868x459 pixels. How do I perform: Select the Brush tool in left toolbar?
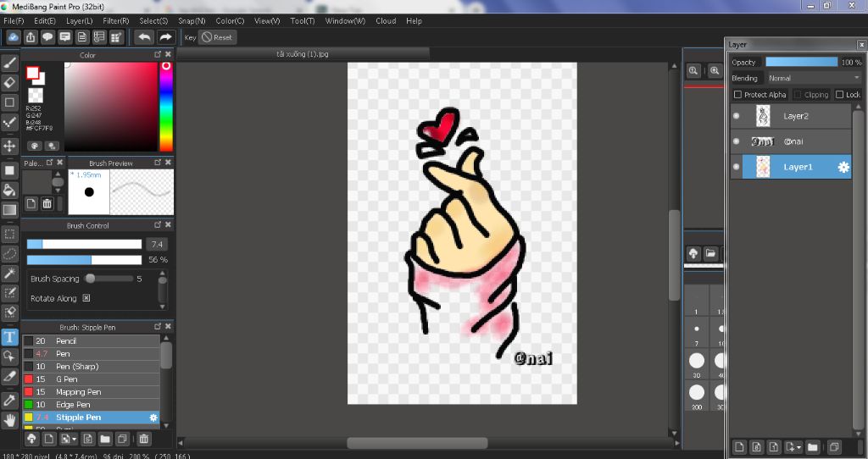[9, 63]
